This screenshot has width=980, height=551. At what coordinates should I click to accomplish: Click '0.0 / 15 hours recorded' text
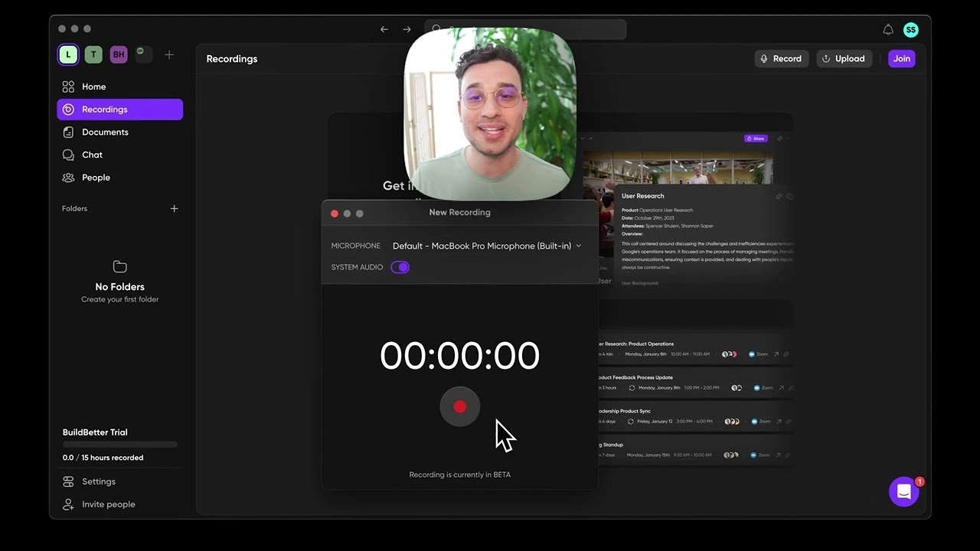tap(103, 458)
